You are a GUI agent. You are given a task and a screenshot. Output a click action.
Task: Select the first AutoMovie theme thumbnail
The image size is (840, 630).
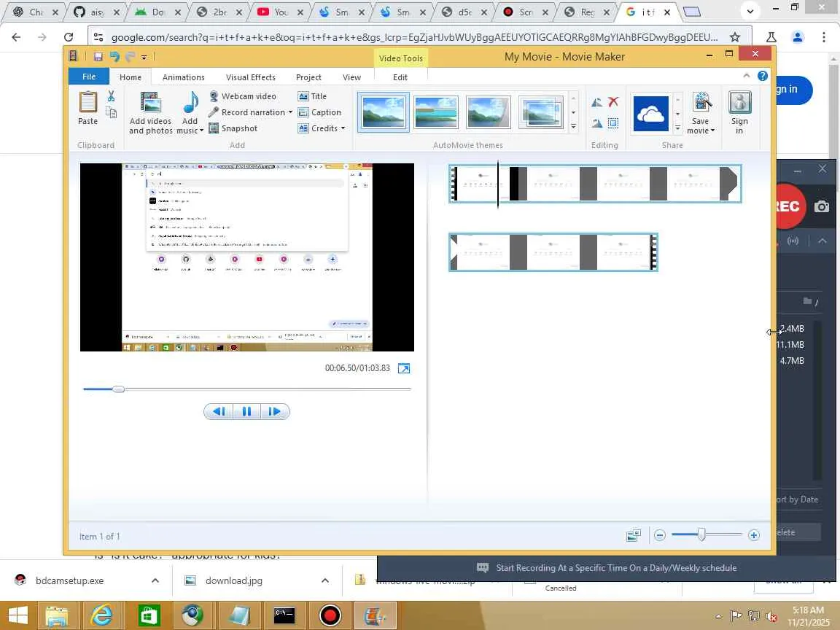click(x=384, y=112)
